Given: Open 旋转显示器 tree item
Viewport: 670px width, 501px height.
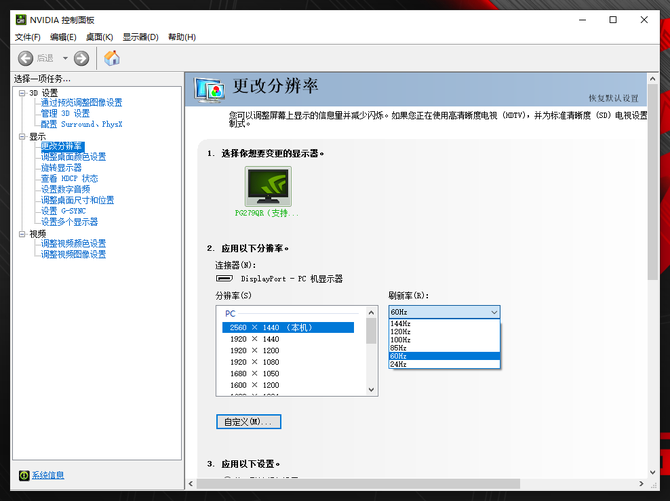Looking at the screenshot, I should click(61, 168).
